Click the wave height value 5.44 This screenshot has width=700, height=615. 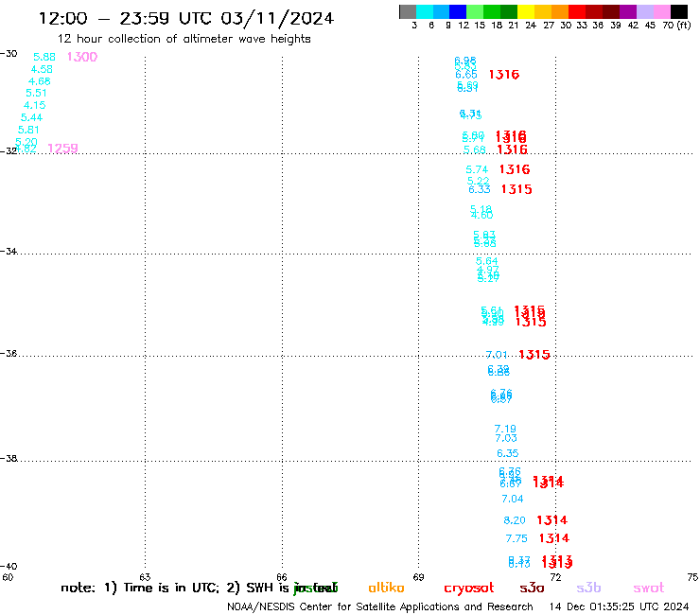click(x=32, y=118)
